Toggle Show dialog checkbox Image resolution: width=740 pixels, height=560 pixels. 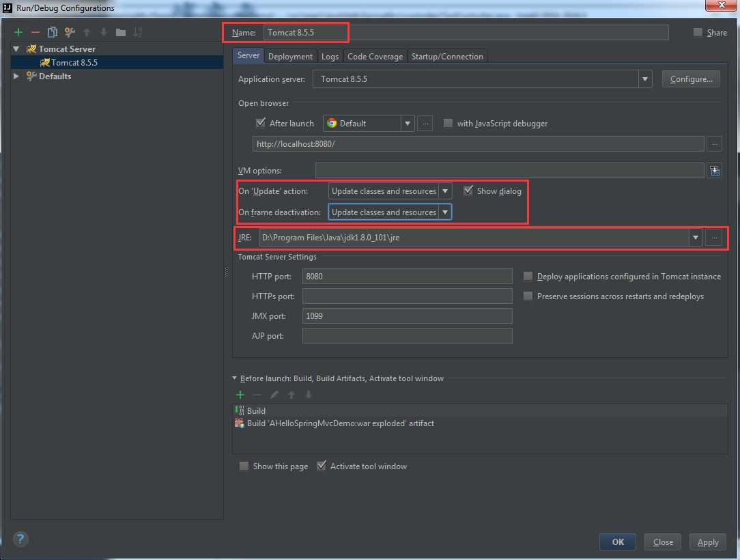[468, 191]
